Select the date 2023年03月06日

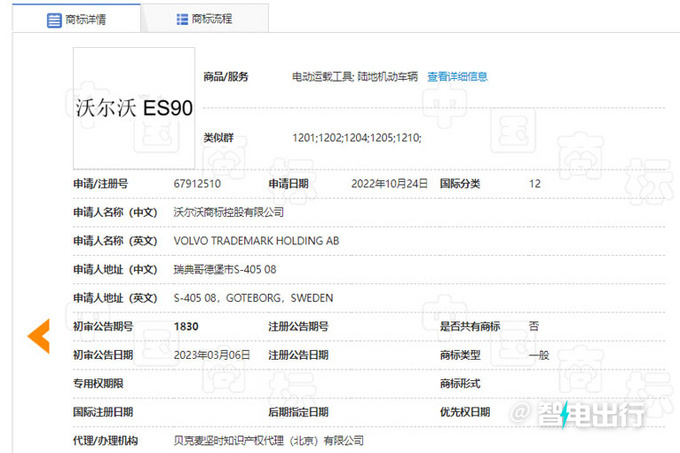tap(212, 355)
